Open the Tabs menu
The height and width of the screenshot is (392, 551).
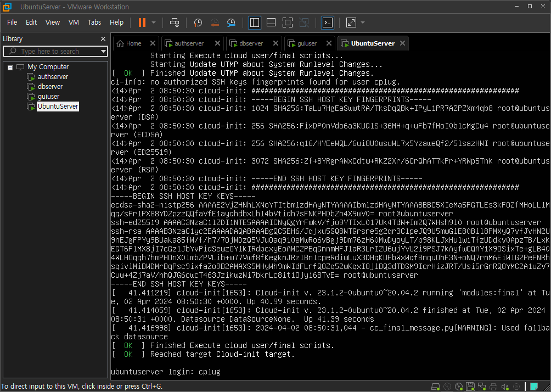point(94,22)
